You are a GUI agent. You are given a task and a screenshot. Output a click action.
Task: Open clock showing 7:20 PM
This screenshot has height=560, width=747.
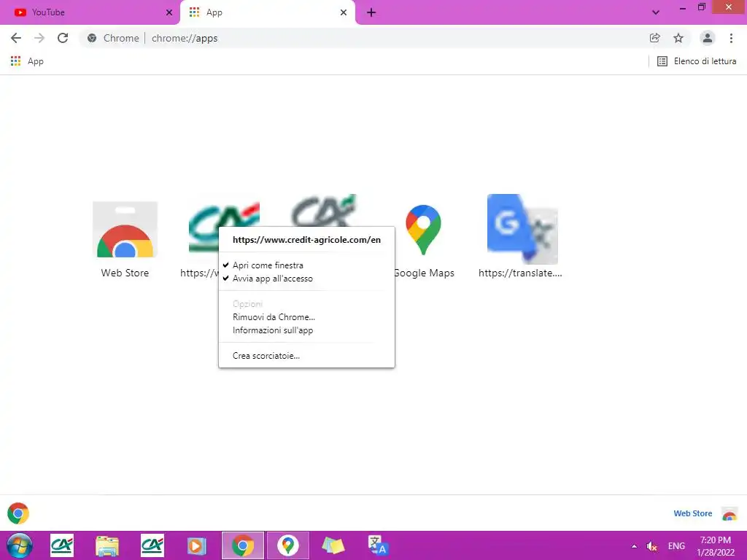coord(716,545)
